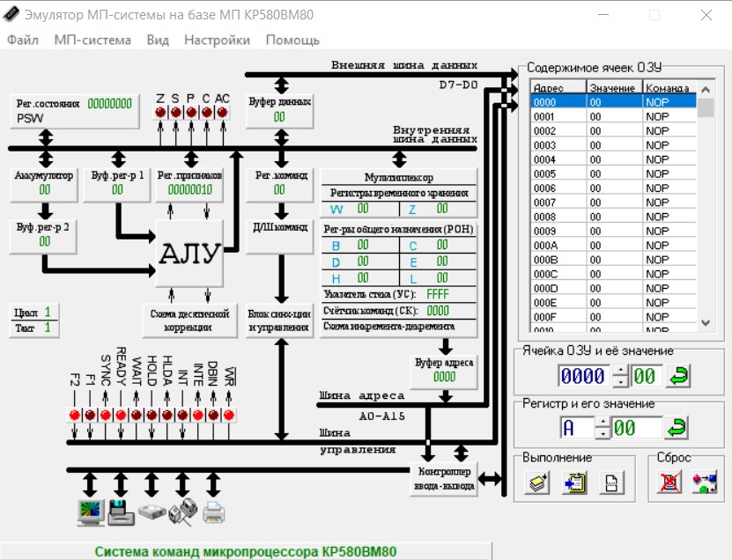This screenshot has width=732, height=560.
Task: Click the third Выполнение button with blank page
Action: [611, 483]
